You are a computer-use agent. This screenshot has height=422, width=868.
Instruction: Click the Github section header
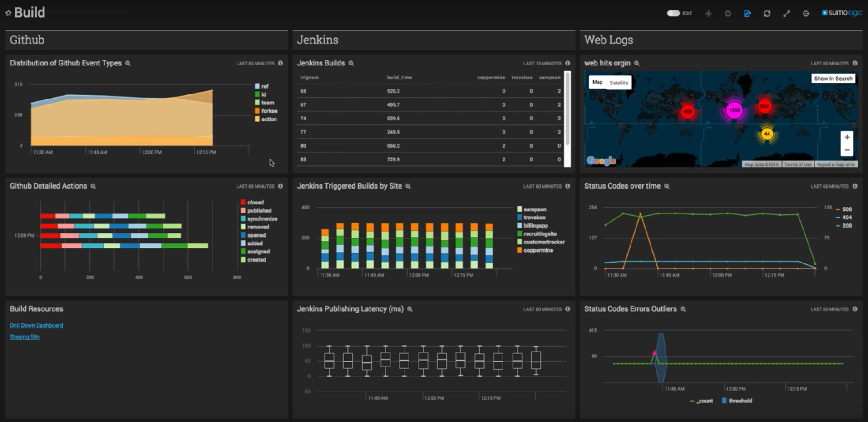coord(147,40)
